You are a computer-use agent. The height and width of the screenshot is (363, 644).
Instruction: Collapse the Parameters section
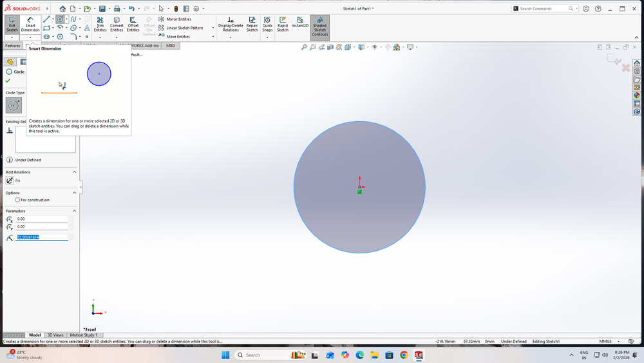(74, 211)
